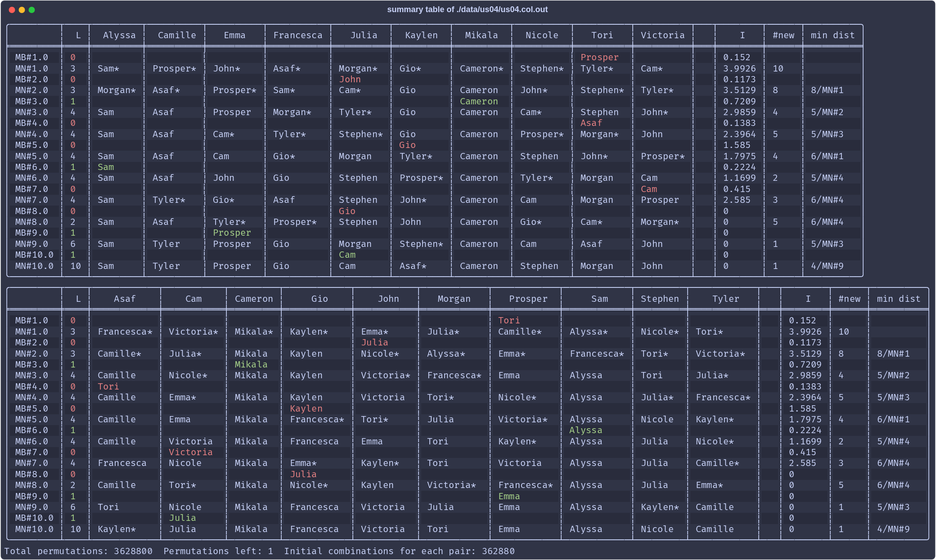Click red 'Asaf' under the Tori column
This screenshot has width=936, height=560.
pyautogui.click(x=591, y=123)
